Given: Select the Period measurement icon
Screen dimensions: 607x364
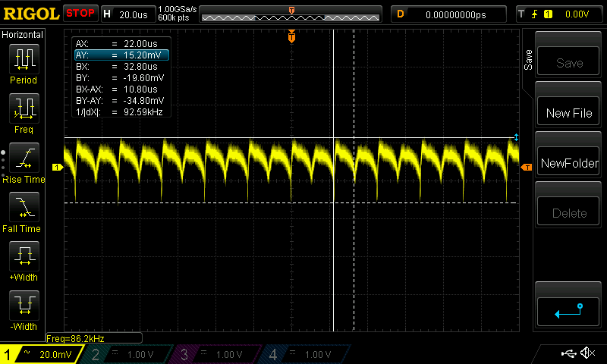Looking at the screenshot, I should click(24, 59).
